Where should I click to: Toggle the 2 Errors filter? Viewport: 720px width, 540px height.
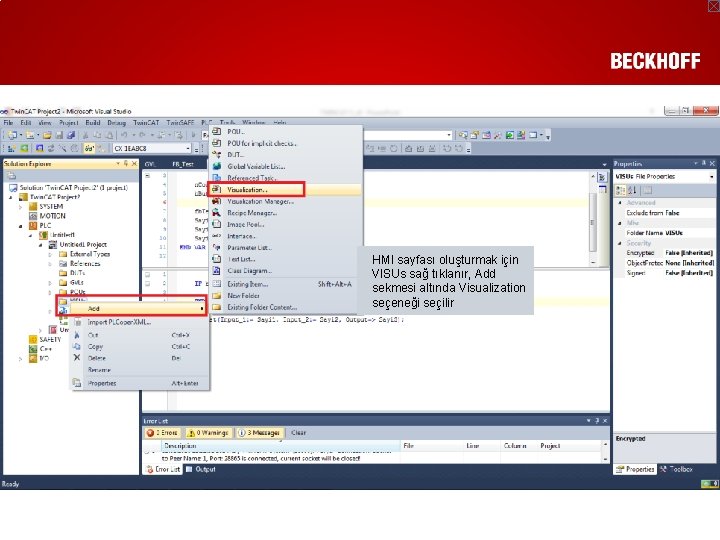pyautogui.click(x=162, y=433)
